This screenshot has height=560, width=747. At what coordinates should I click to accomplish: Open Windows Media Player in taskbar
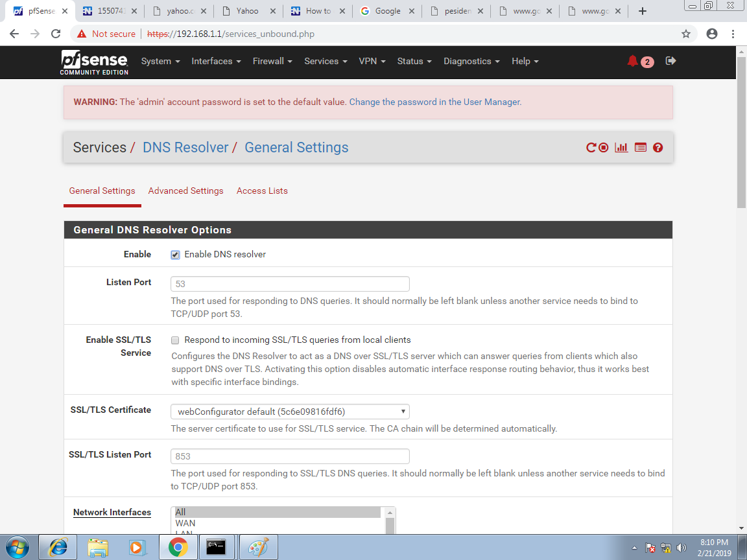(x=137, y=548)
